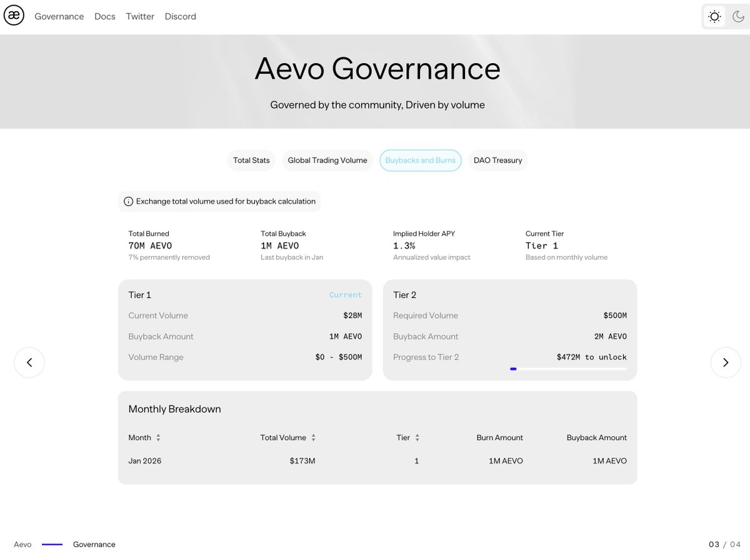Click the footer Aevo Governance progress line
Screen dimensions: 750x560
click(52, 544)
